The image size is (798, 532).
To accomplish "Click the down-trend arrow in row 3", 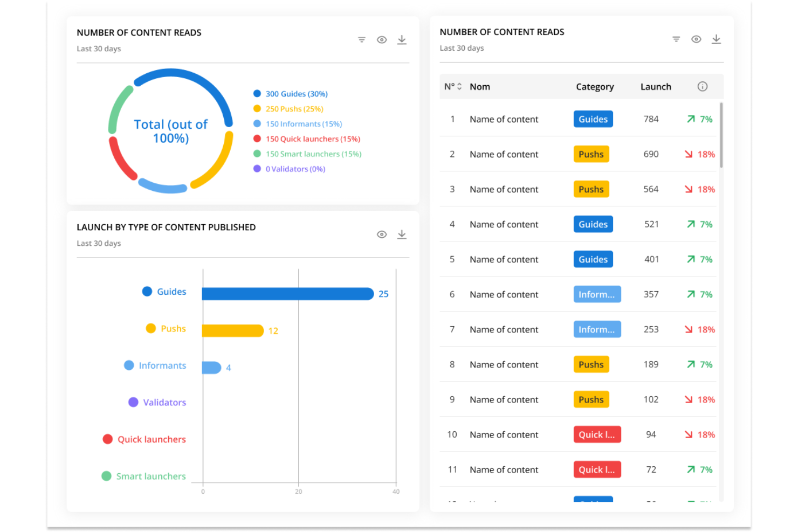I will (x=689, y=189).
